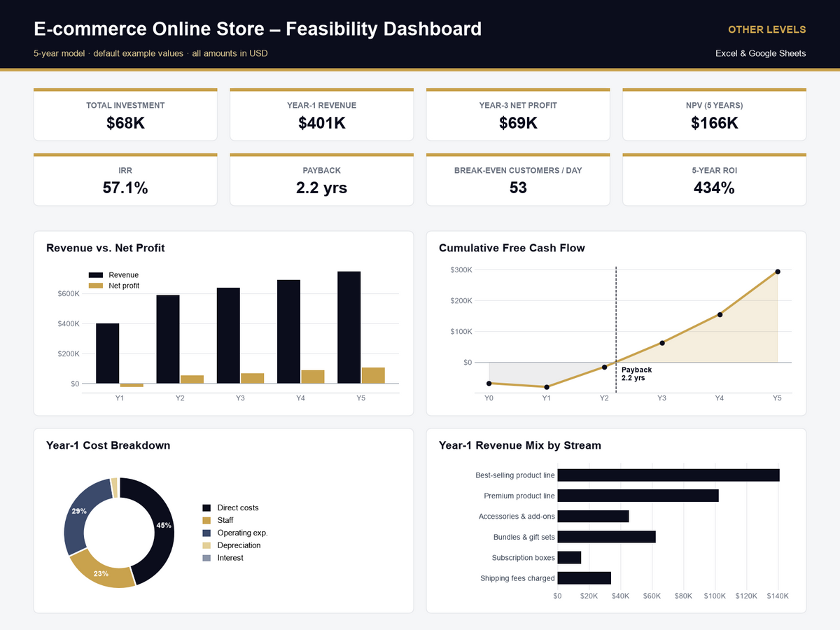
Task: Click the Accessories & add-ons bar
Action: (593, 517)
